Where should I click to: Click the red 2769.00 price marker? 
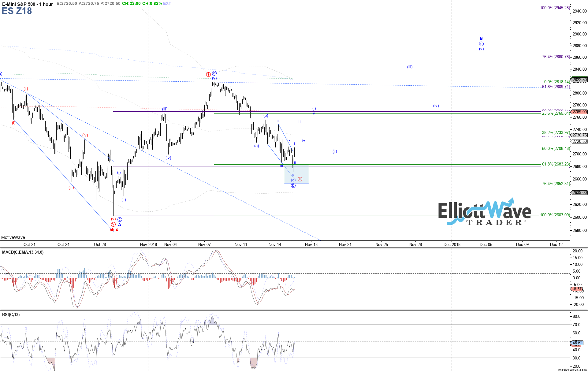579,112
